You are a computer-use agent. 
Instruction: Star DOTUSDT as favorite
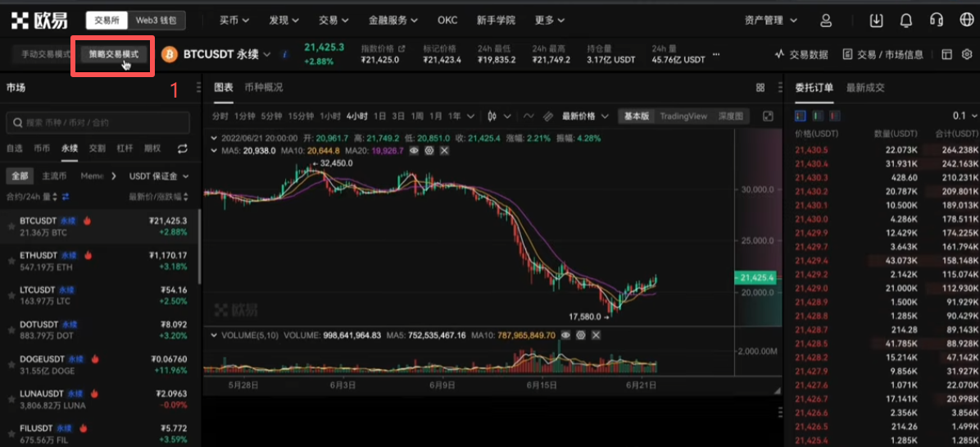pos(11,330)
